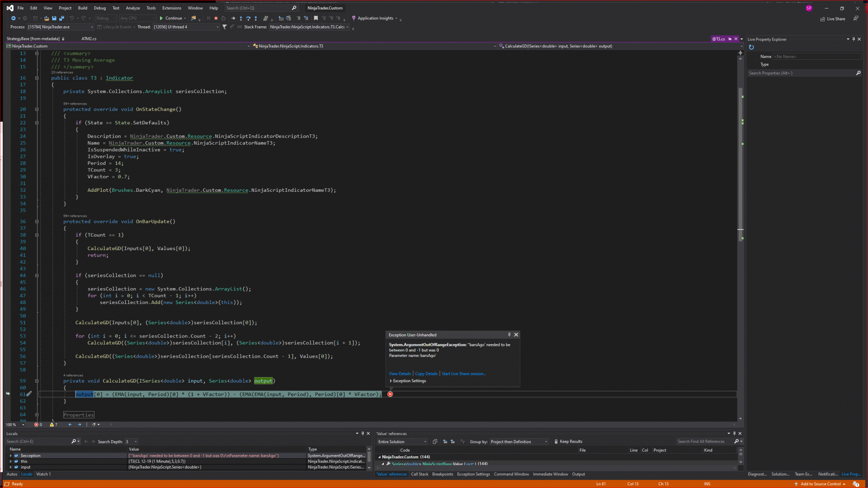Click the red exception error icon on line 61
The height and width of the screenshot is (488, 868).
pyautogui.click(x=390, y=394)
